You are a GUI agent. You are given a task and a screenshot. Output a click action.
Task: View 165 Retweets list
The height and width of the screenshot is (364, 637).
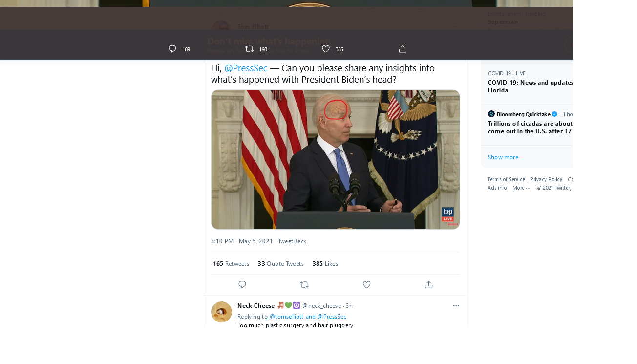coord(231,264)
